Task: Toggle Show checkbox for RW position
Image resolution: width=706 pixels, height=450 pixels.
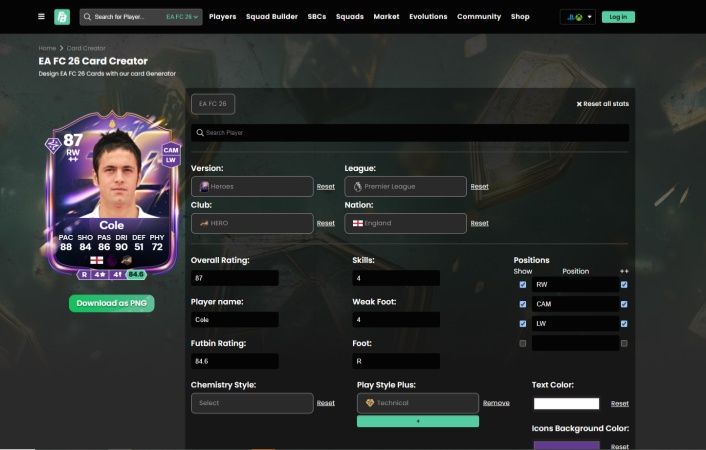Action: tap(523, 285)
